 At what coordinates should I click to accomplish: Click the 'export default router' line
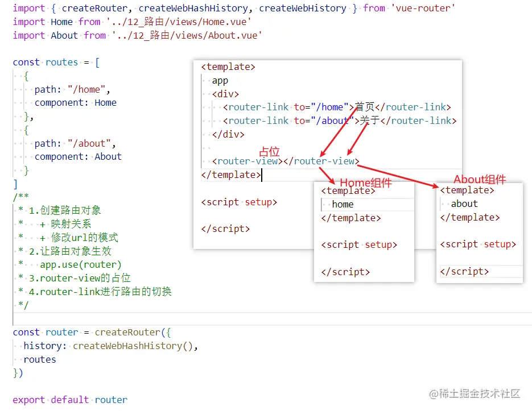70,400
